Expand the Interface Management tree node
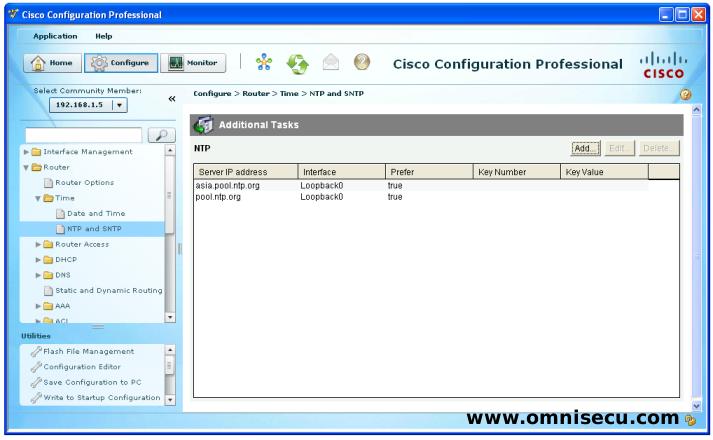713x440 pixels. (x=26, y=152)
